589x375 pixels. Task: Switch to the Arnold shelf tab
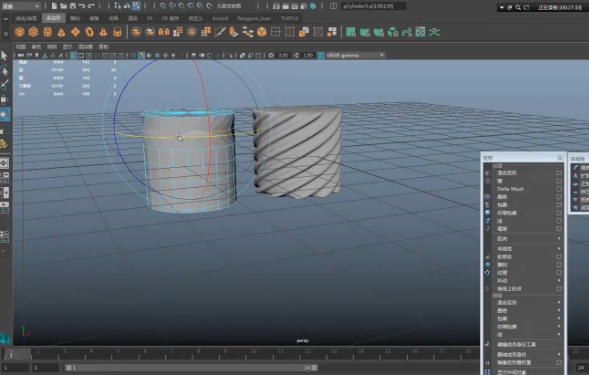coord(220,18)
